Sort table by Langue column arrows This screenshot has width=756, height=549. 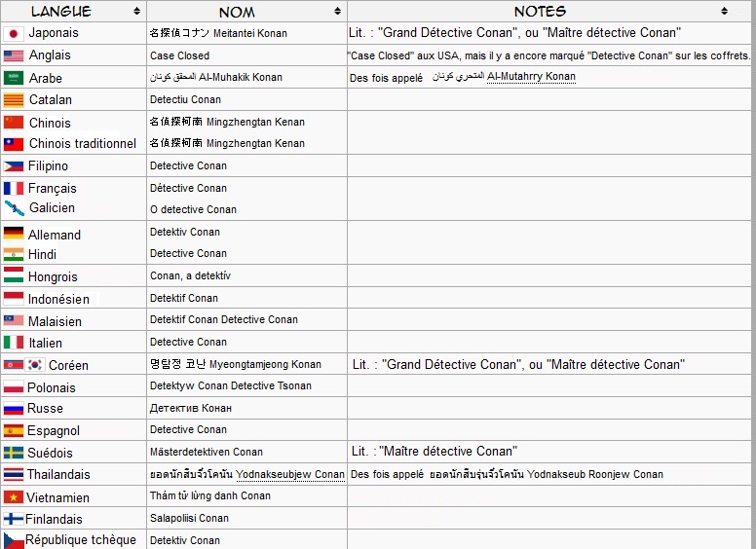click(x=134, y=12)
